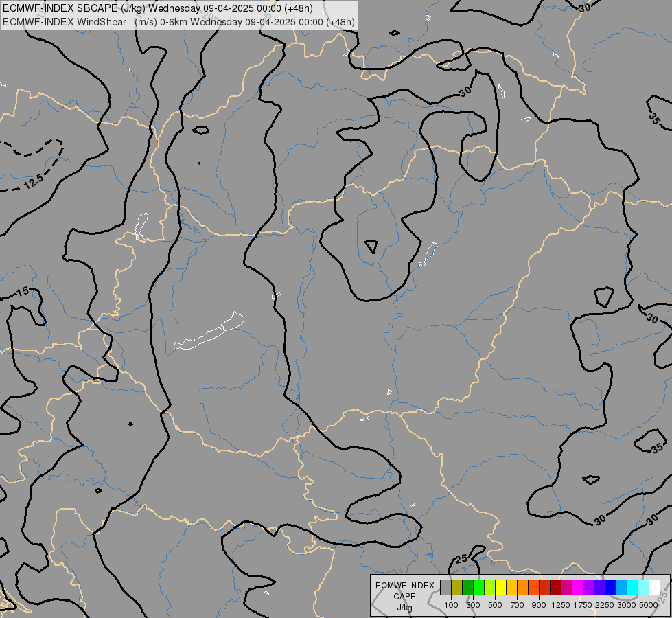Click the pure blue swatch in the legend
This screenshot has height=618, width=672.
click(611, 587)
